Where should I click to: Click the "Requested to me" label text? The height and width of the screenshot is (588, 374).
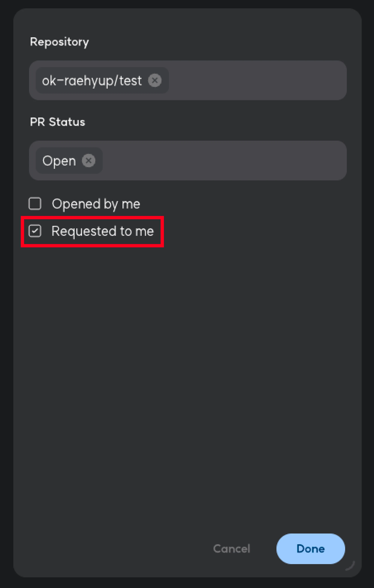pos(103,231)
